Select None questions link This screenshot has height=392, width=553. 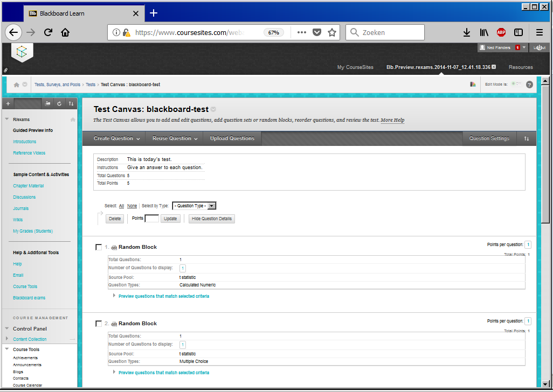pyautogui.click(x=132, y=206)
